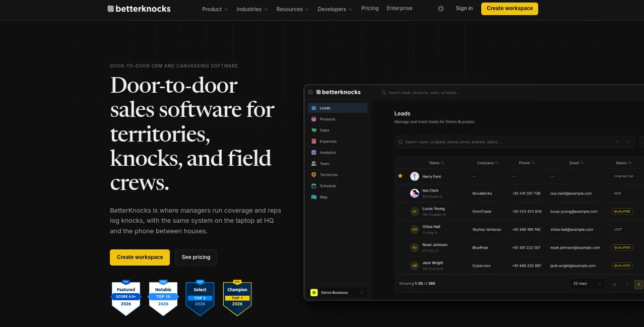Viewport: 644px width, 327px height.
Task: Click Create workspace button in header
Action: [509, 9]
